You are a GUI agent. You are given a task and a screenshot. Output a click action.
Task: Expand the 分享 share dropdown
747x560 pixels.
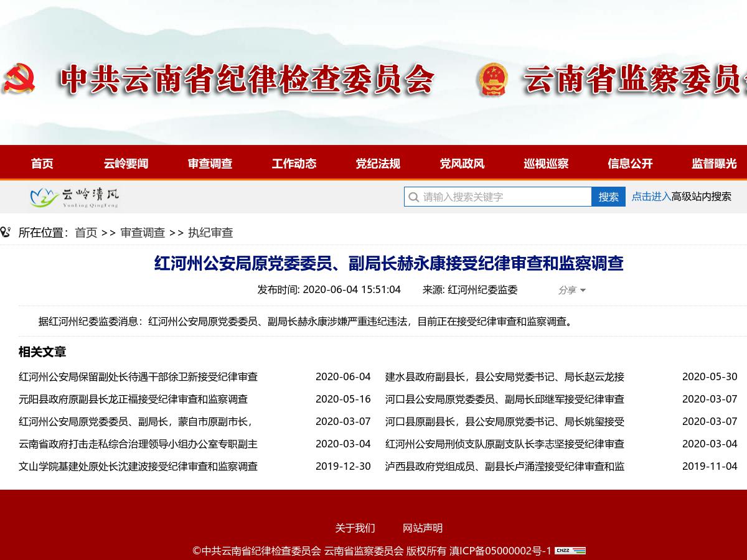[x=571, y=290]
